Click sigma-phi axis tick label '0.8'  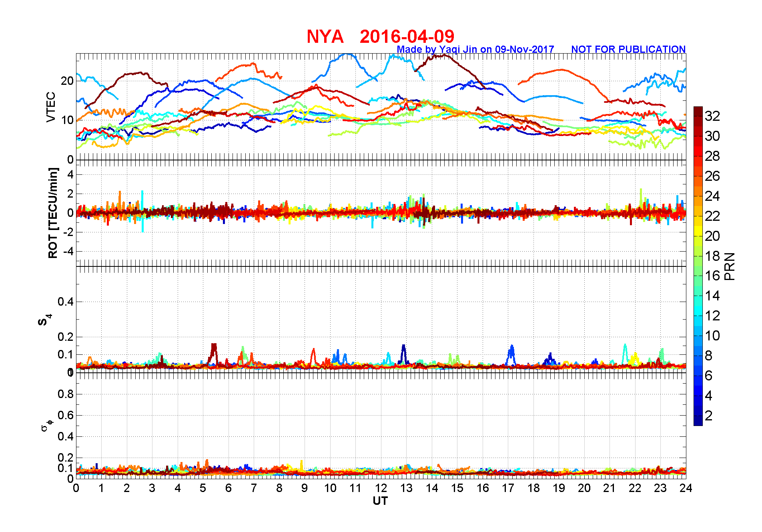tap(66, 394)
